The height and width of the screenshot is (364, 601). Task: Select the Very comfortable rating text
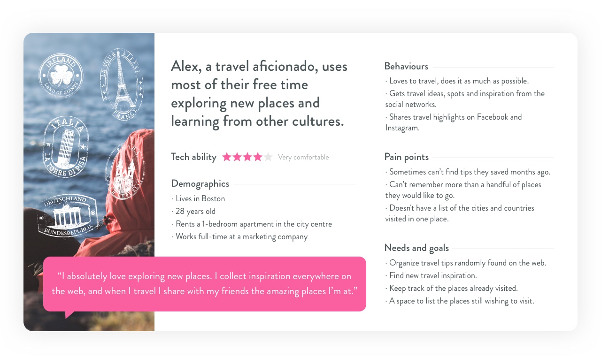click(x=303, y=158)
